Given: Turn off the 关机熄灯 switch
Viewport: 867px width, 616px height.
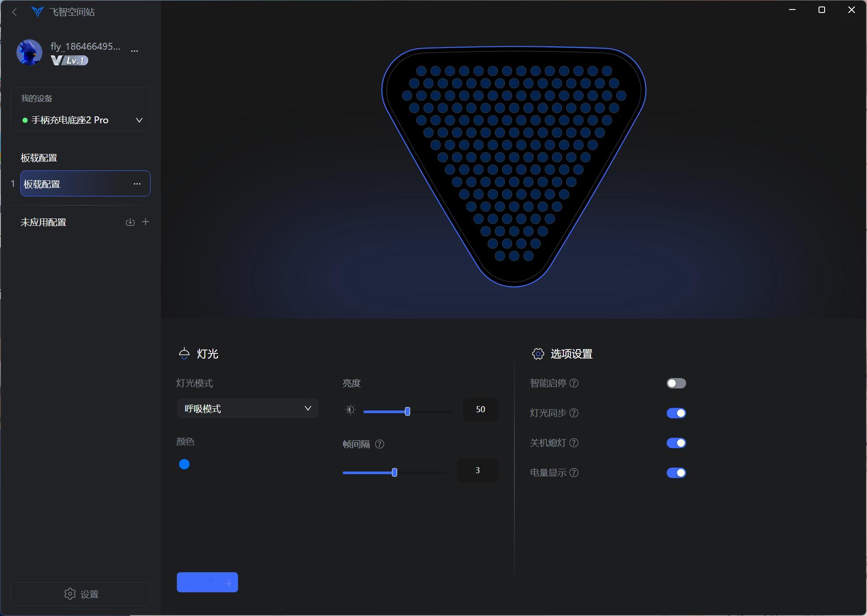Looking at the screenshot, I should click(676, 443).
